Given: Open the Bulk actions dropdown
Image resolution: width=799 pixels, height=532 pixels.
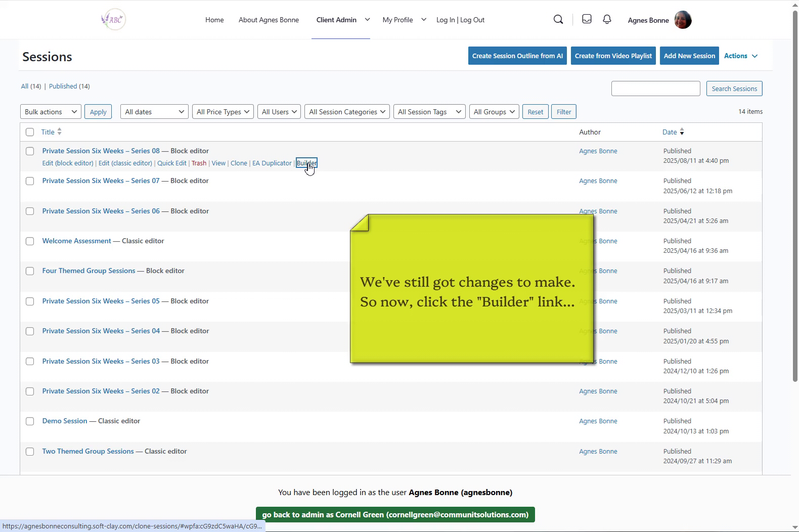Looking at the screenshot, I should pyautogui.click(x=51, y=112).
